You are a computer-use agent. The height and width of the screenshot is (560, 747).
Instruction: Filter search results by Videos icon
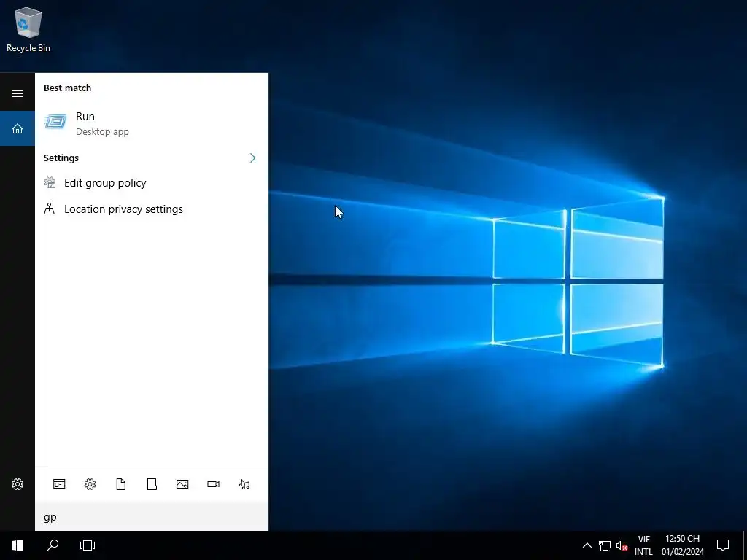[214, 484]
